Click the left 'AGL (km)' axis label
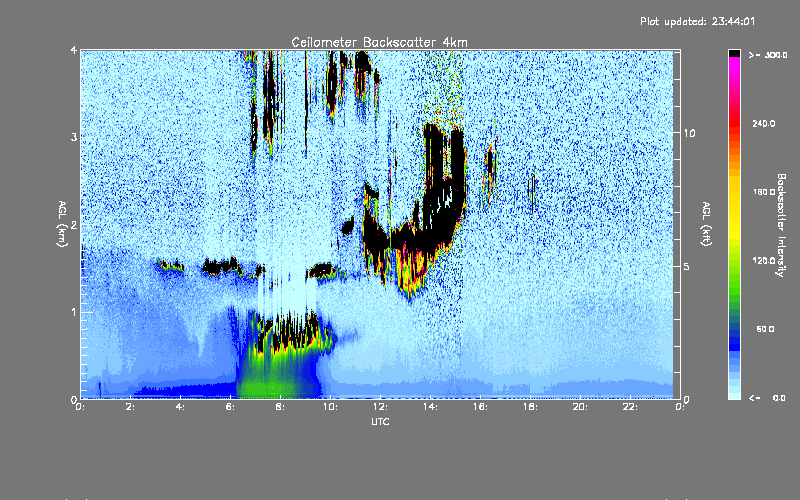The height and width of the screenshot is (500, 800). click(x=63, y=224)
